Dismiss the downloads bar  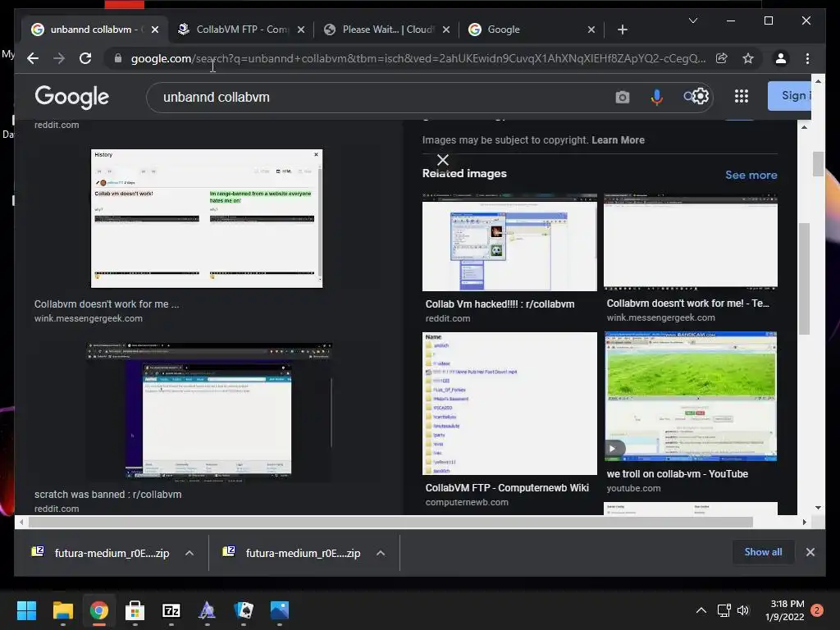click(810, 552)
